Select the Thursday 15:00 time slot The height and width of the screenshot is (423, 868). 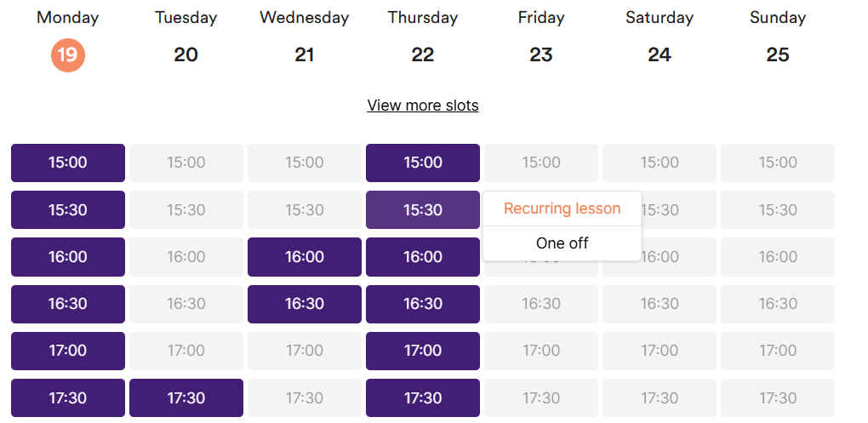pyautogui.click(x=423, y=163)
